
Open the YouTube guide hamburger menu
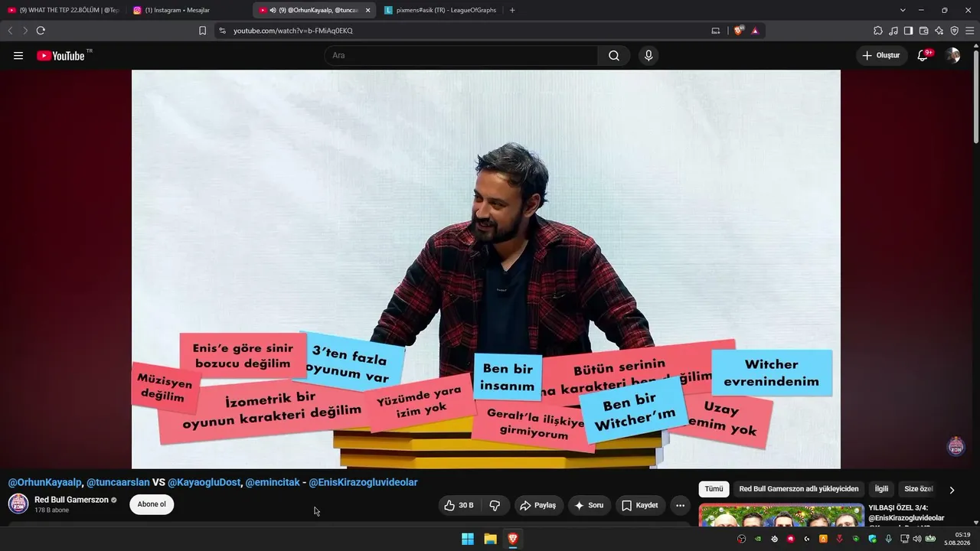click(18, 55)
